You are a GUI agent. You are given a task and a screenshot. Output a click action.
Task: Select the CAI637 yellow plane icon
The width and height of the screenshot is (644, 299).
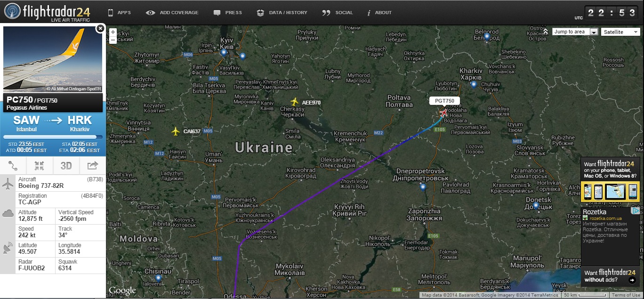point(176,130)
